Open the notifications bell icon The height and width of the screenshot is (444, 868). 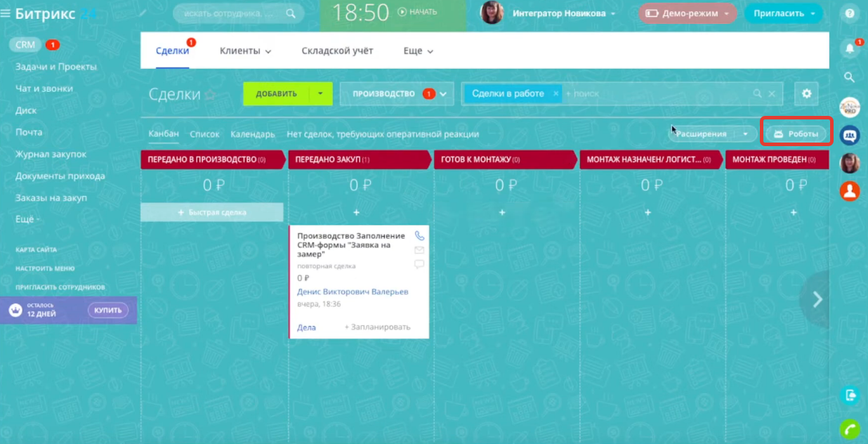pos(850,48)
